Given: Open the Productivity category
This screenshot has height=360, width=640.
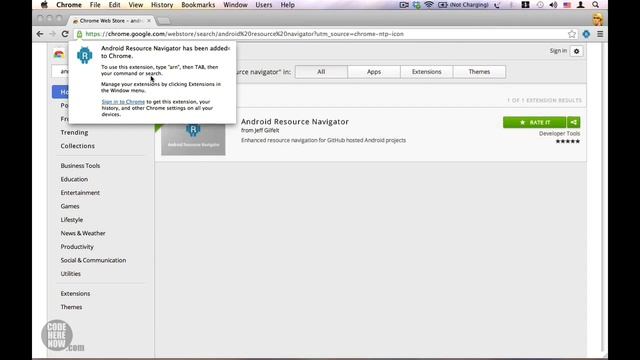Looking at the screenshot, I should (77, 247).
